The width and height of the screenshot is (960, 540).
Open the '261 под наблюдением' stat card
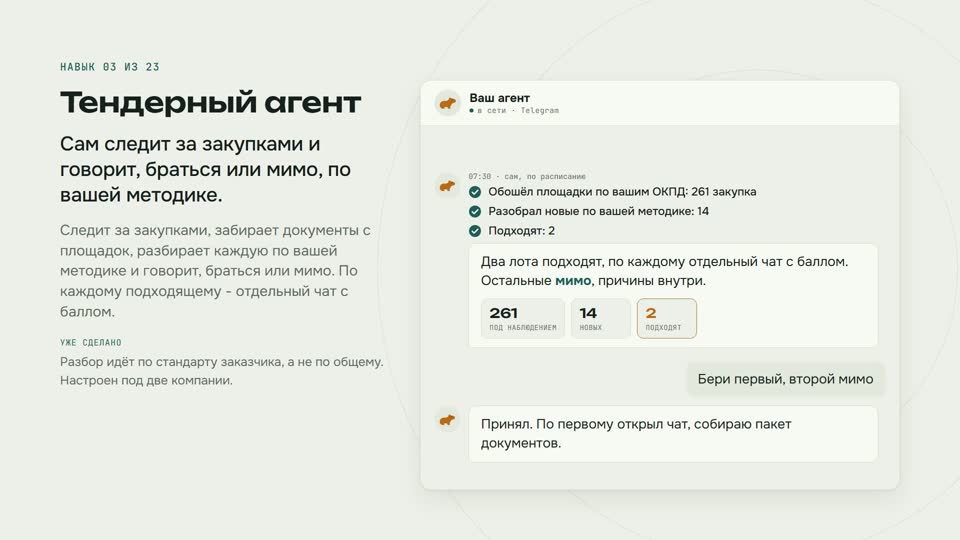coord(523,318)
